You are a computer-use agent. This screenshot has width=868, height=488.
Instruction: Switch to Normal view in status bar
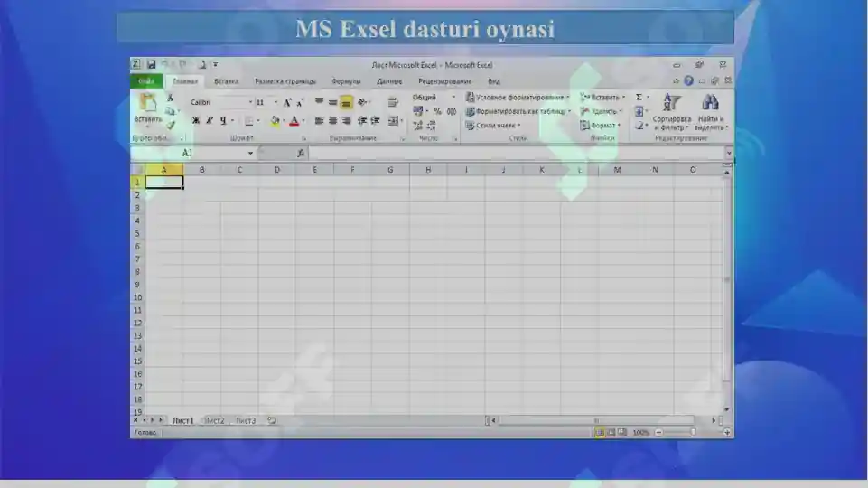[600, 433]
